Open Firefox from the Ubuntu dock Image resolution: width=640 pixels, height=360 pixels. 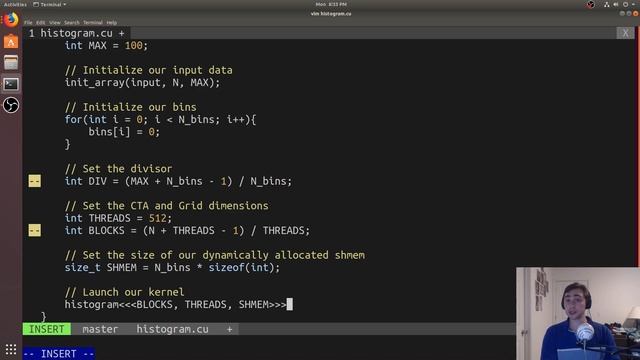point(11,20)
